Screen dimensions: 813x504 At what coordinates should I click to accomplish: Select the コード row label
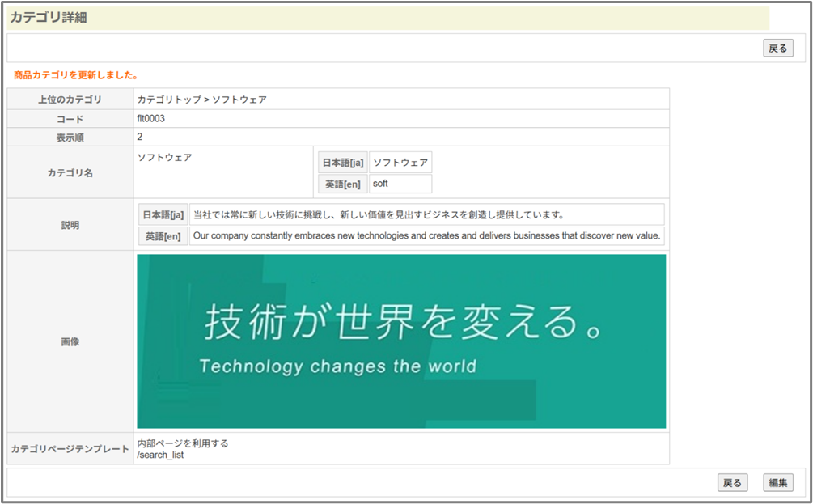pyautogui.click(x=70, y=119)
